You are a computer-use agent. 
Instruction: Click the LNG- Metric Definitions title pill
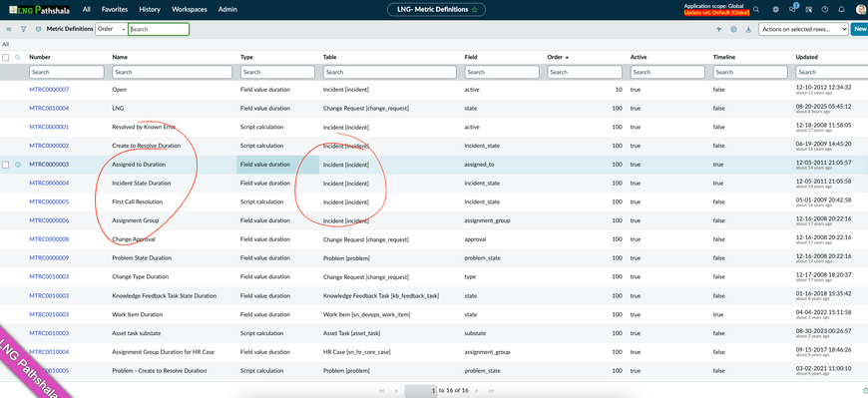pyautogui.click(x=437, y=9)
